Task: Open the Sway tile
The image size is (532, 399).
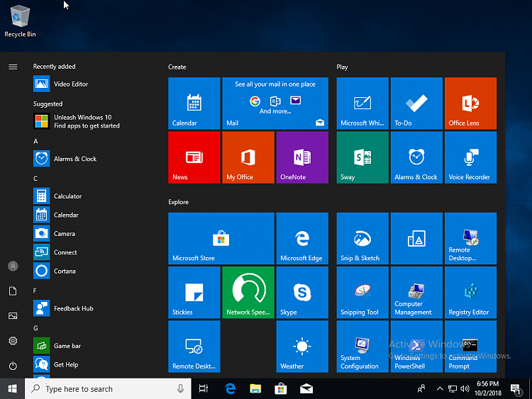Action: point(362,157)
